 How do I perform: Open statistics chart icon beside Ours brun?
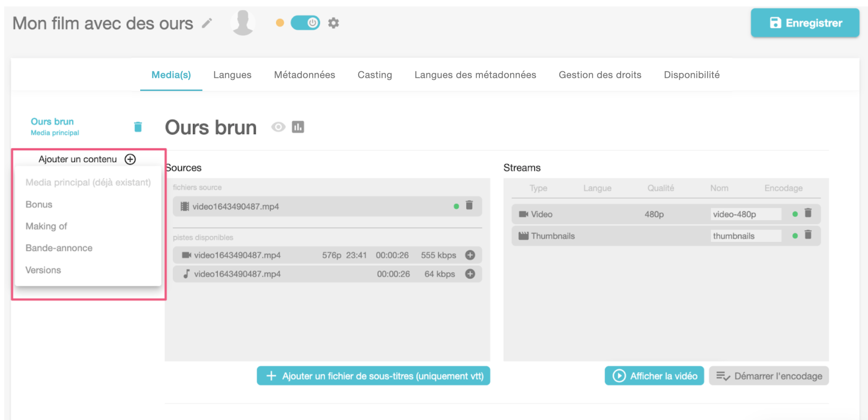298,127
